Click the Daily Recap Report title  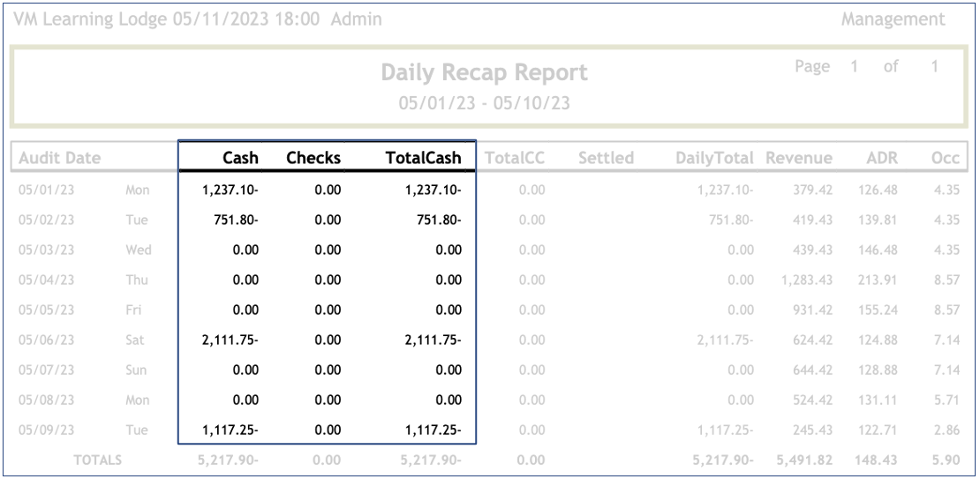point(484,72)
